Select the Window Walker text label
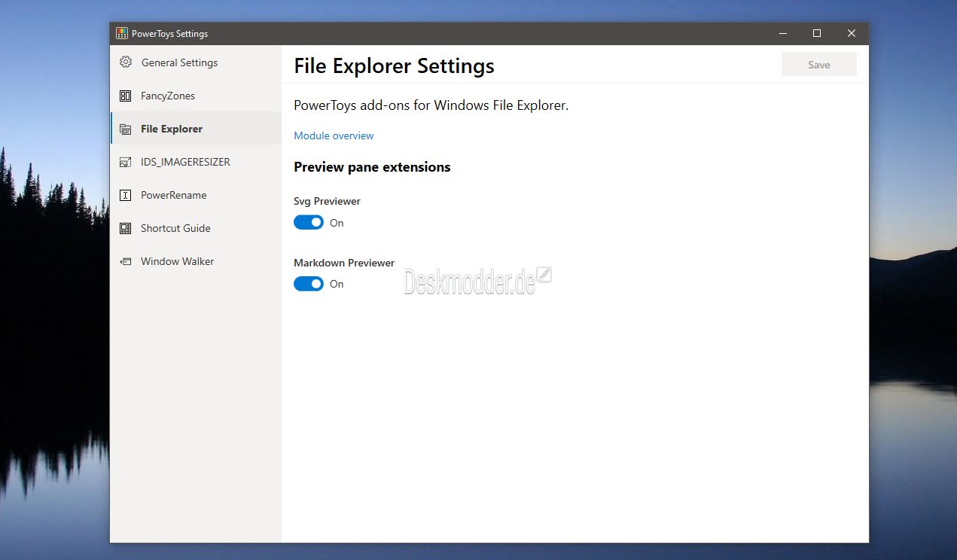Screen dimensions: 957x560 pyautogui.click(x=177, y=261)
